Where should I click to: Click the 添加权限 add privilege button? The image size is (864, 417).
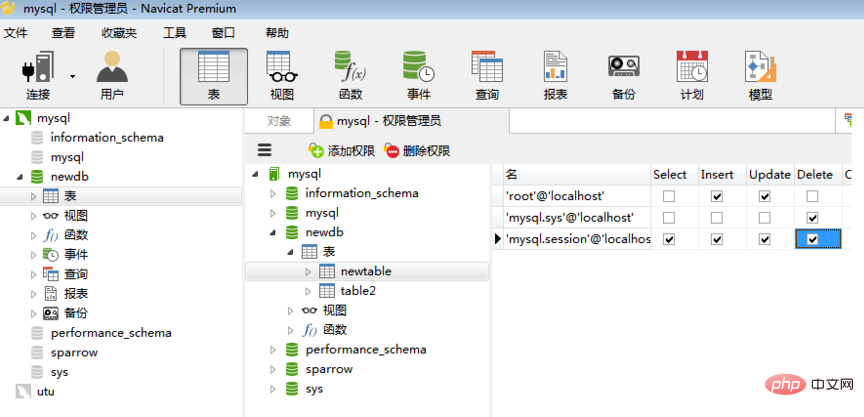coord(342,150)
